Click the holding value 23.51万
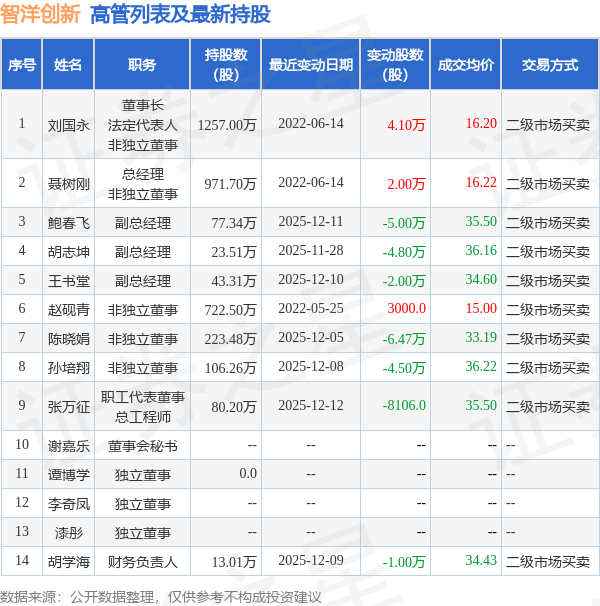 point(234,252)
